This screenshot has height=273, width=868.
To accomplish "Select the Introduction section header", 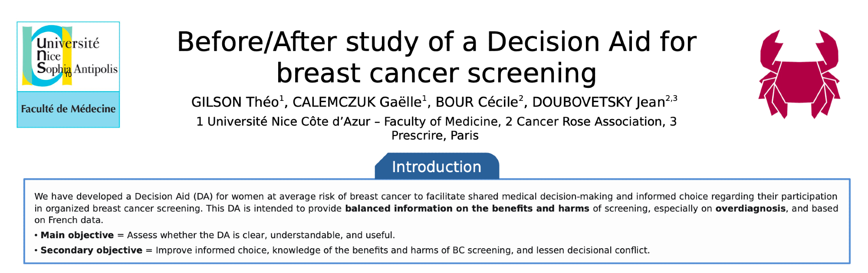I will [437, 167].
